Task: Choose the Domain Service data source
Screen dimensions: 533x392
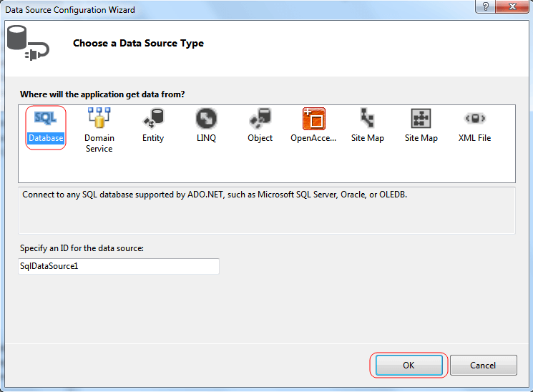Action: 99,129
